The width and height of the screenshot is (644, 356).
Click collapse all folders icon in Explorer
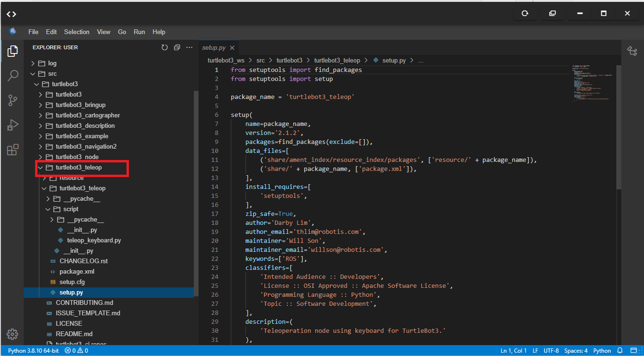[x=177, y=47]
